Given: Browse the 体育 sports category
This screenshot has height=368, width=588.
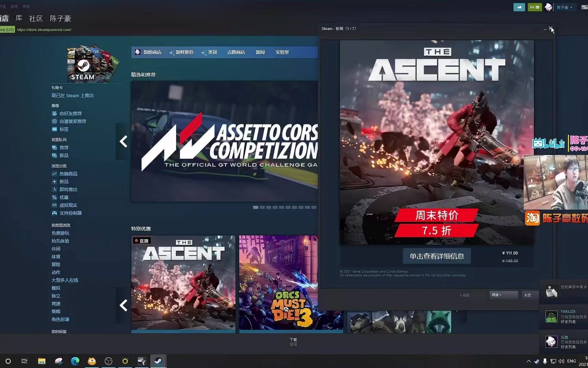Looking at the screenshot, I should [56, 257].
